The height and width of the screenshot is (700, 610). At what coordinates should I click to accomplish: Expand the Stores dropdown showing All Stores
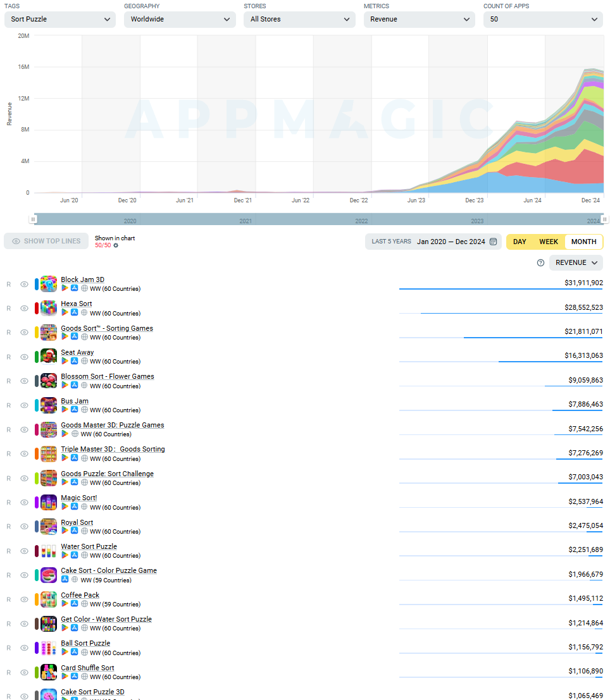pos(299,19)
